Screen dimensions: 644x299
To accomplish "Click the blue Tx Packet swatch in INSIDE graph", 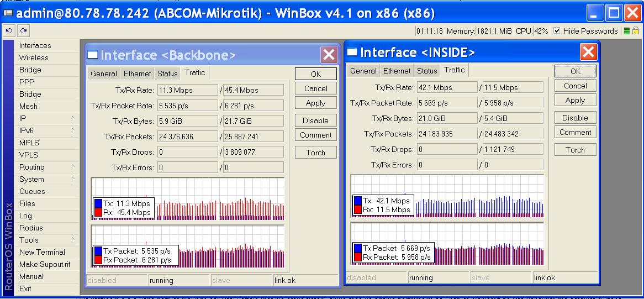I will click(358, 249).
